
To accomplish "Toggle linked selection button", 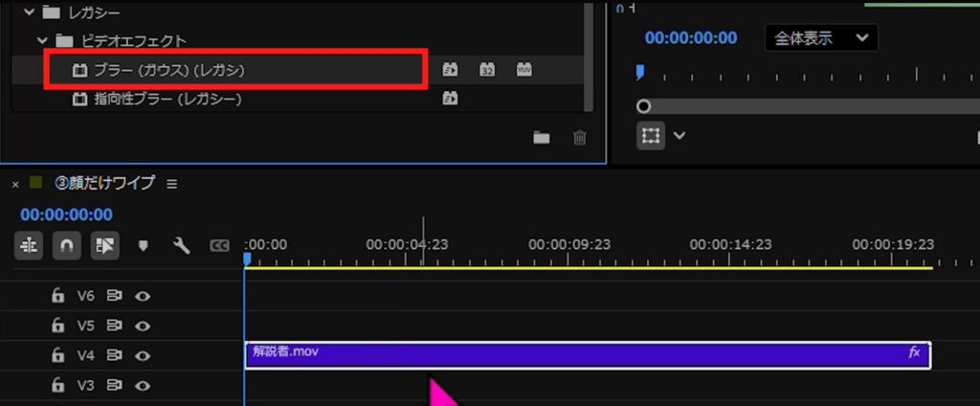I will point(104,246).
